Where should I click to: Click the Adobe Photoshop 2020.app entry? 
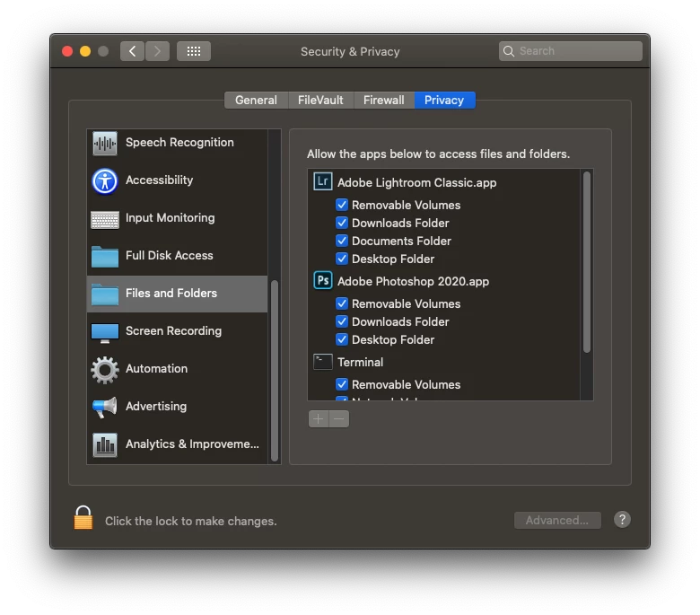click(x=414, y=281)
